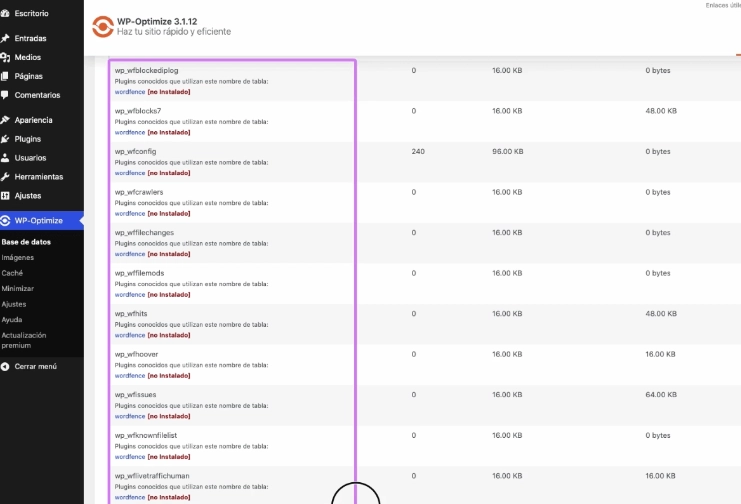This screenshot has width=741, height=504.
Task: Select table name wp_wfblockediplog
Action: pos(146,70)
